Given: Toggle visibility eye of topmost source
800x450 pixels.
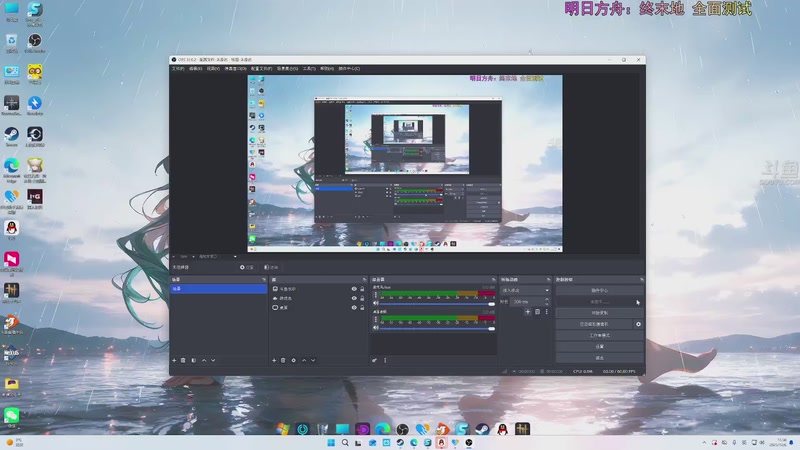Looking at the screenshot, I should 354,289.
